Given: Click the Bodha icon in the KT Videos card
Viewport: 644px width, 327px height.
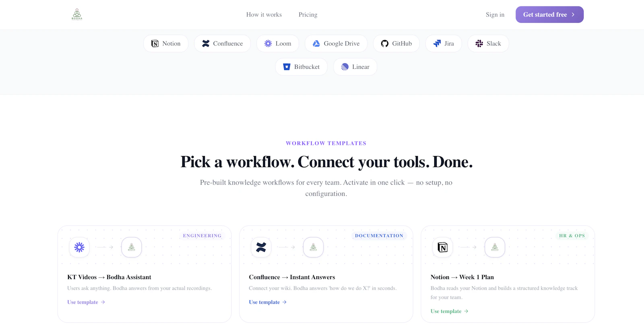Looking at the screenshot, I should [132, 247].
